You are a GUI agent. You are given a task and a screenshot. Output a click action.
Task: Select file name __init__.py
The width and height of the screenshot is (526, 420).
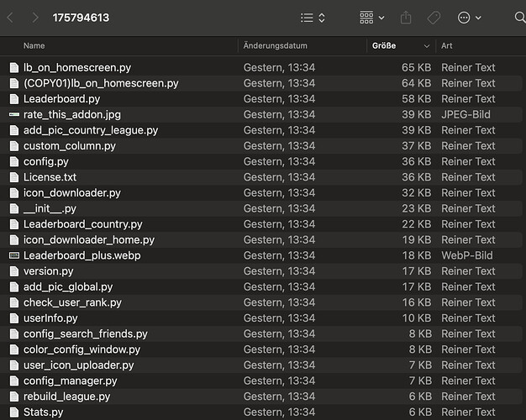[50, 208]
